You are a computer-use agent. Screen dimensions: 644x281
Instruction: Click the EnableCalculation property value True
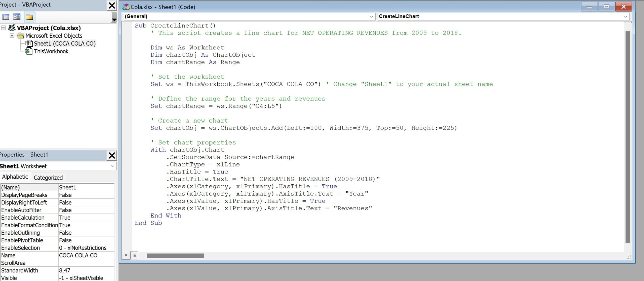click(87, 218)
